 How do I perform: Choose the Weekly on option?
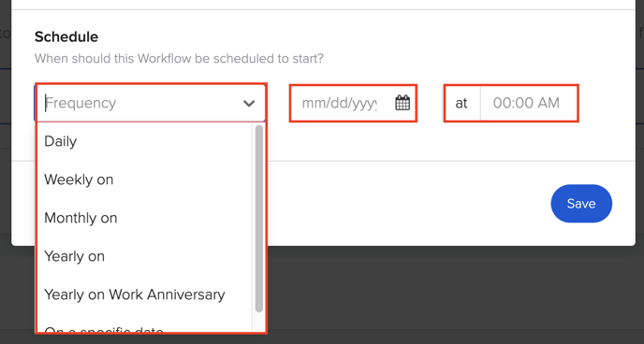(144, 179)
